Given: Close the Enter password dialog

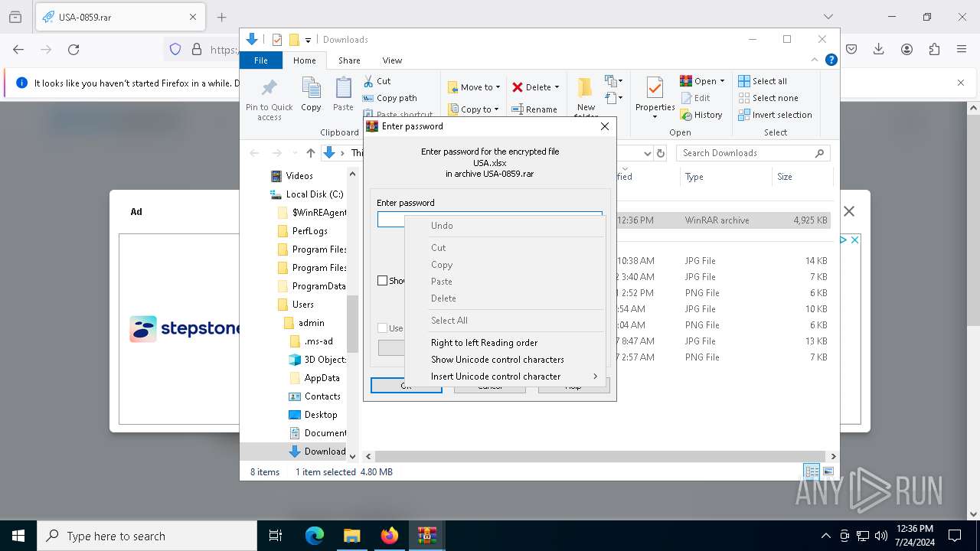Looking at the screenshot, I should click(x=605, y=126).
